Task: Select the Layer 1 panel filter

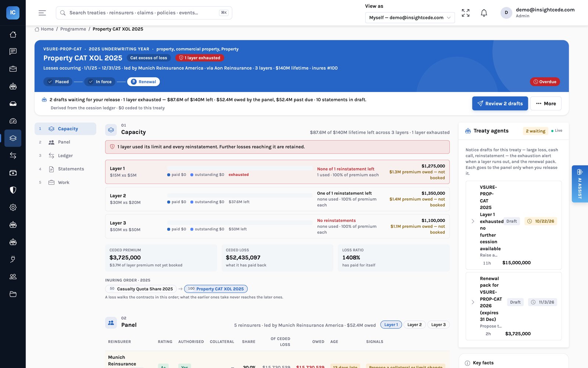Action: coord(391,325)
